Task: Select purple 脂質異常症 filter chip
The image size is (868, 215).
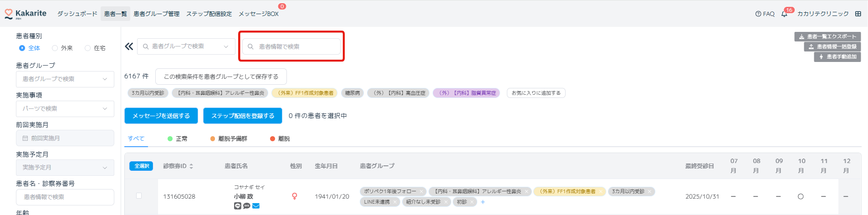Action: click(x=466, y=93)
